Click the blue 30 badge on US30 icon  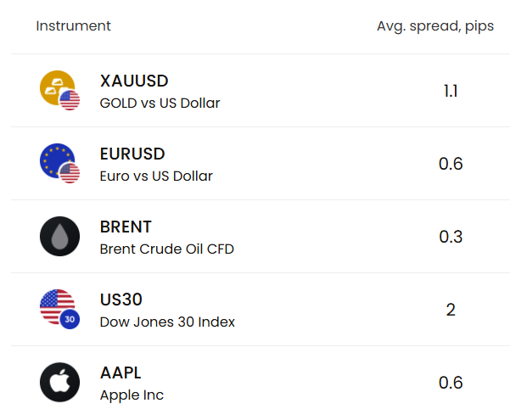click(70, 319)
